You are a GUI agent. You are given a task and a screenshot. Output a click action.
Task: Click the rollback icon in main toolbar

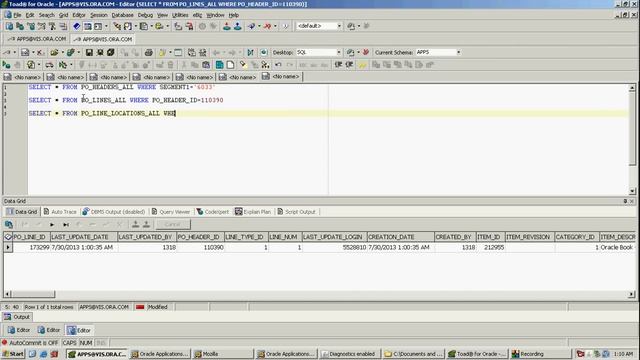(x=267, y=26)
